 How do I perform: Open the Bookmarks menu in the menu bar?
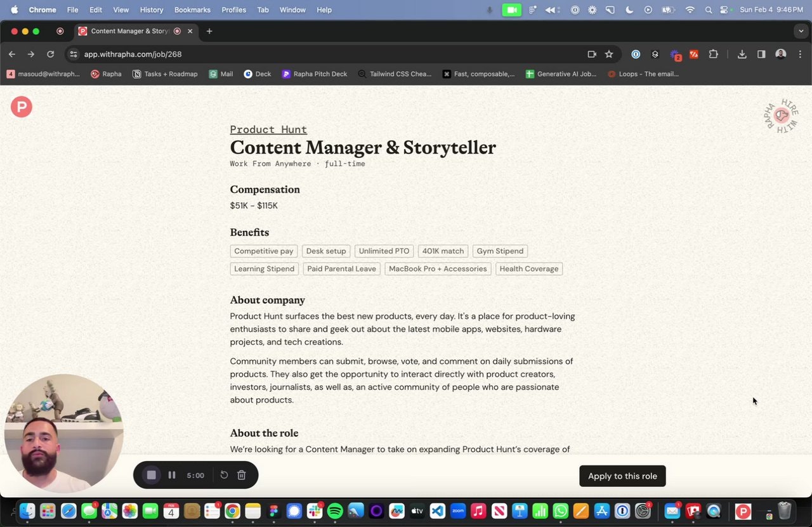pyautogui.click(x=192, y=10)
